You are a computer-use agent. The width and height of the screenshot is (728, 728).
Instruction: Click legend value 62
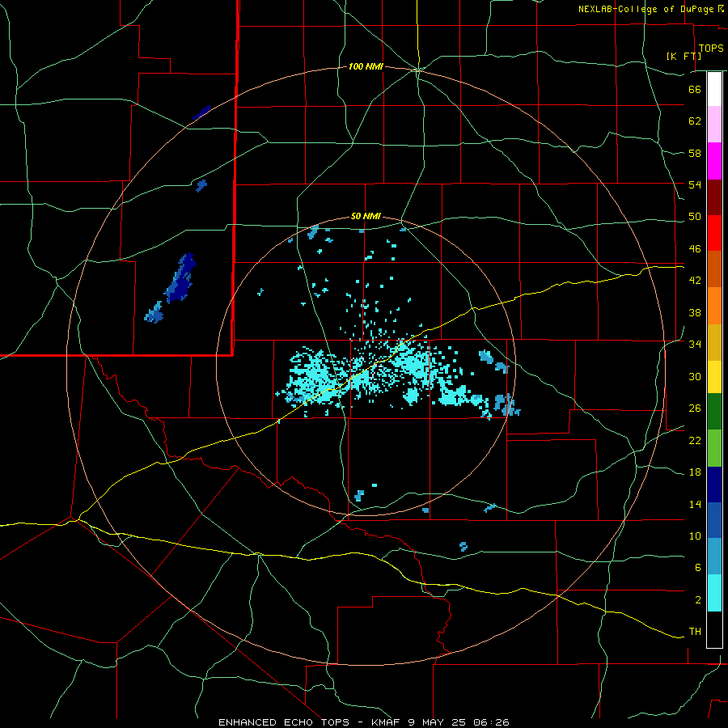(695, 121)
